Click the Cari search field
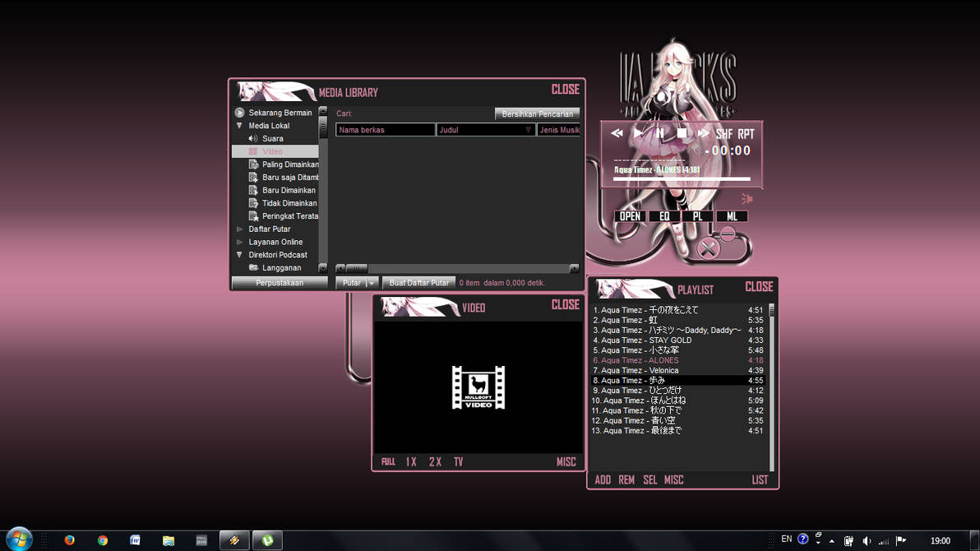This screenshot has height=551, width=980. coord(423,113)
